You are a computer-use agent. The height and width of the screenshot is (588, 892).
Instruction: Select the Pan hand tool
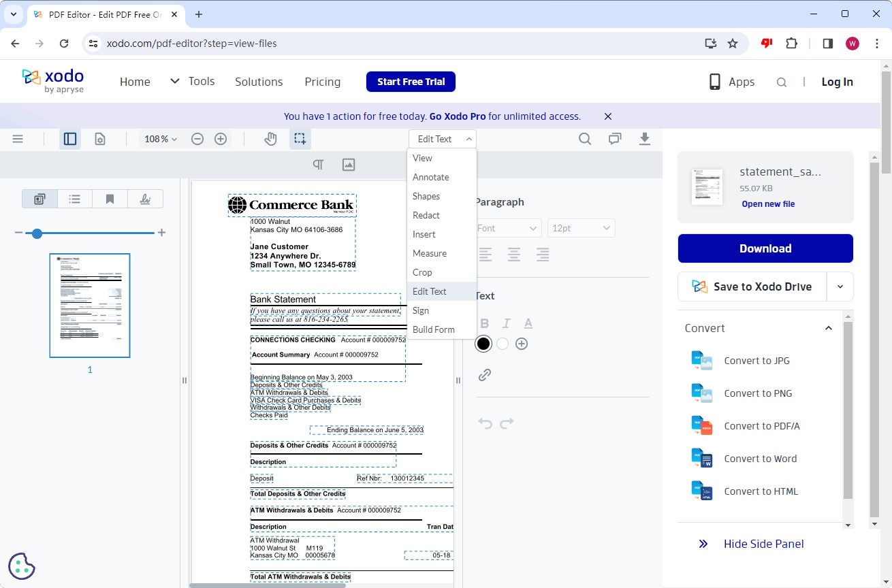tap(271, 139)
